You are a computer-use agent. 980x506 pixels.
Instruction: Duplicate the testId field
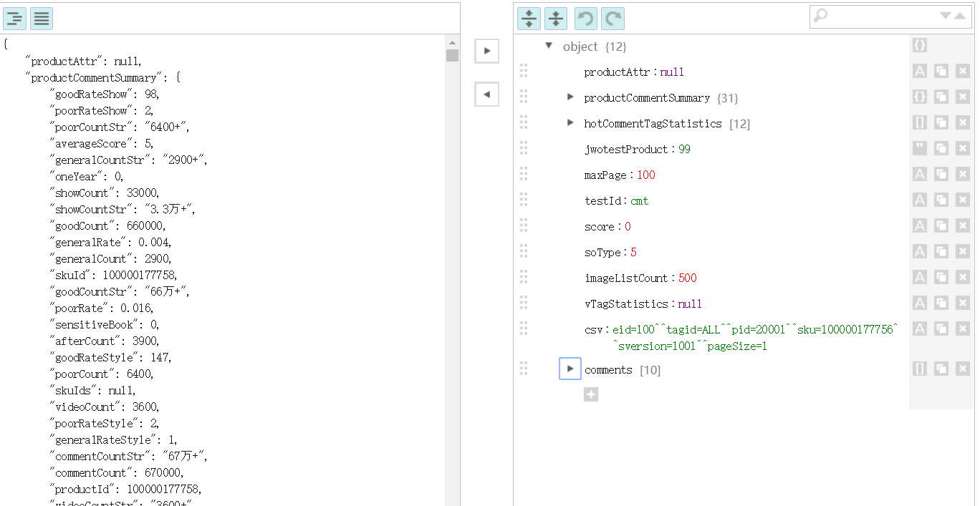[x=941, y=200]
